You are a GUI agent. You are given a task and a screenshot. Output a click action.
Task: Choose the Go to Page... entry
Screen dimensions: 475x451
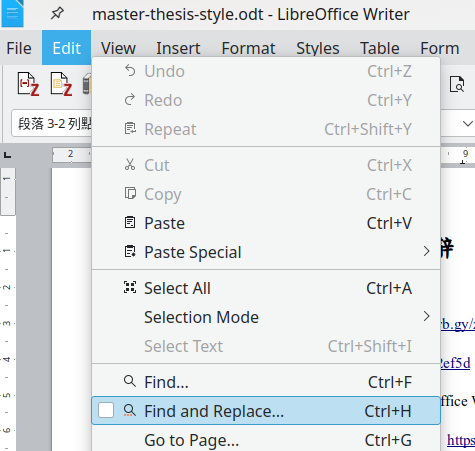(x=266, y=440)
